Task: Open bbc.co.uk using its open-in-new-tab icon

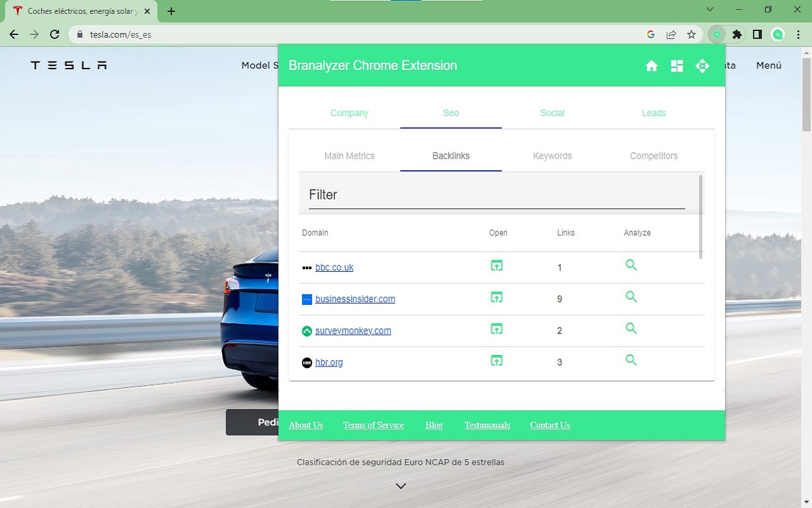Action: click(x=496, y=265)
